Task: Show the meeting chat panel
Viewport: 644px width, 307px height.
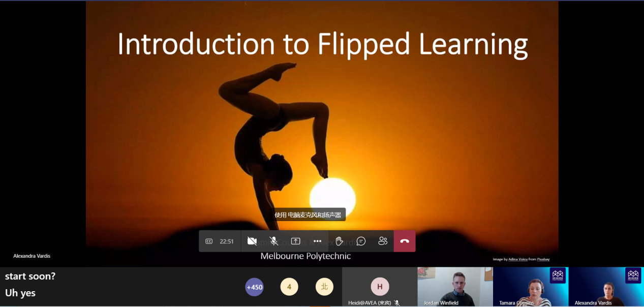Action: (361, 241)
